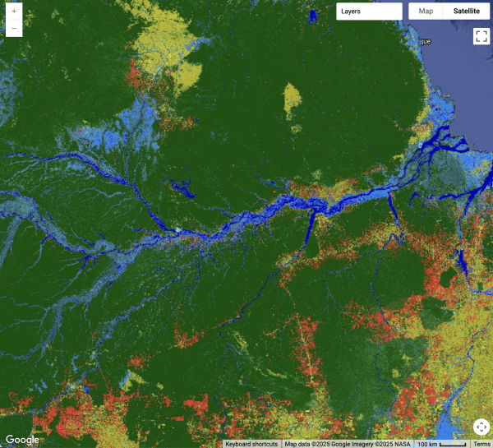The height and width of the screenshot is (448, 493).
Task: Zoom in on the map
Action: click(14, 12)
